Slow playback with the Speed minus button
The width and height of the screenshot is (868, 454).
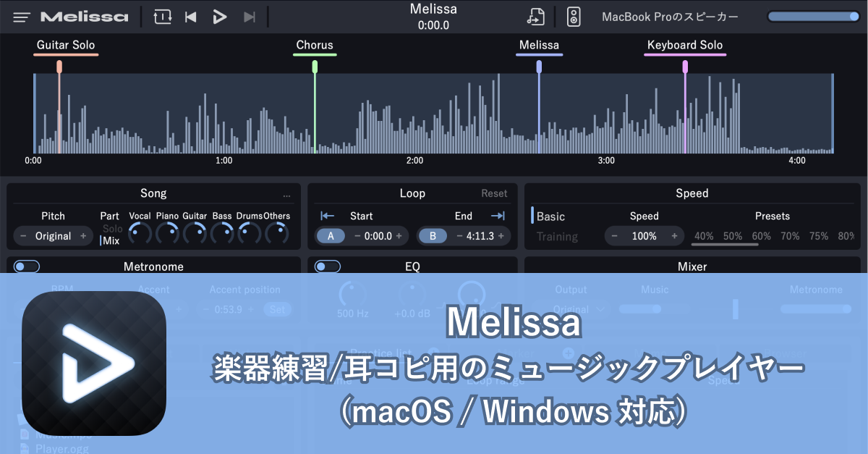(x=615, y=236)
